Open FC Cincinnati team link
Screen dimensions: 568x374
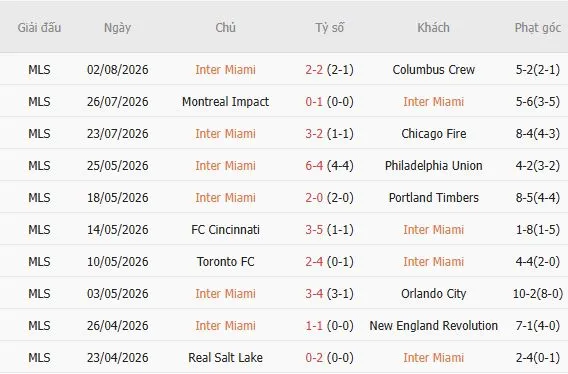click(x=225, y=230)
